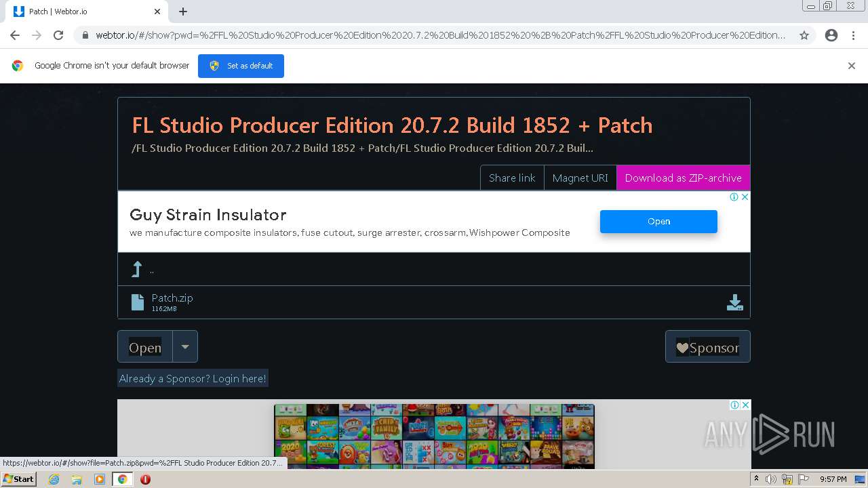
Task: Open the Patch.zip file name
Action: point(172,298)
